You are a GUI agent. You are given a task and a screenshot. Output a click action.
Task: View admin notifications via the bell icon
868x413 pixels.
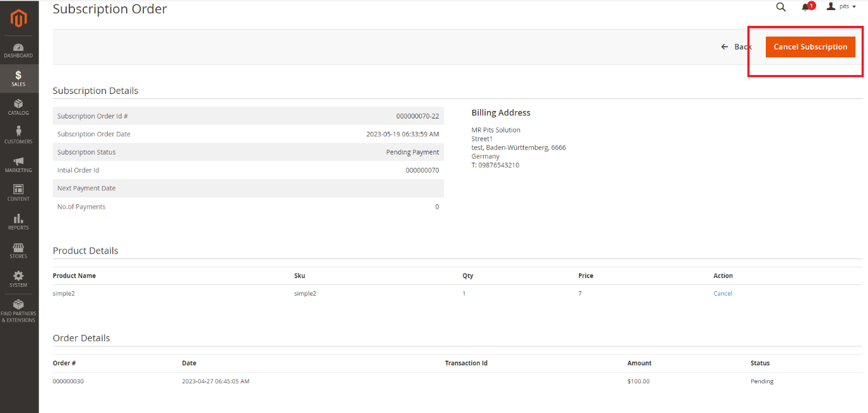pos(806,7)
